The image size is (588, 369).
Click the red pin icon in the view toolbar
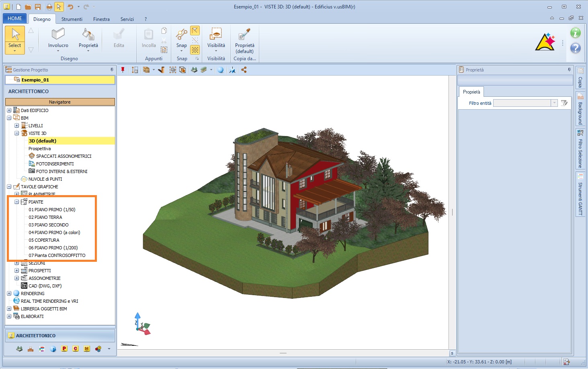(x=123, y=70)
